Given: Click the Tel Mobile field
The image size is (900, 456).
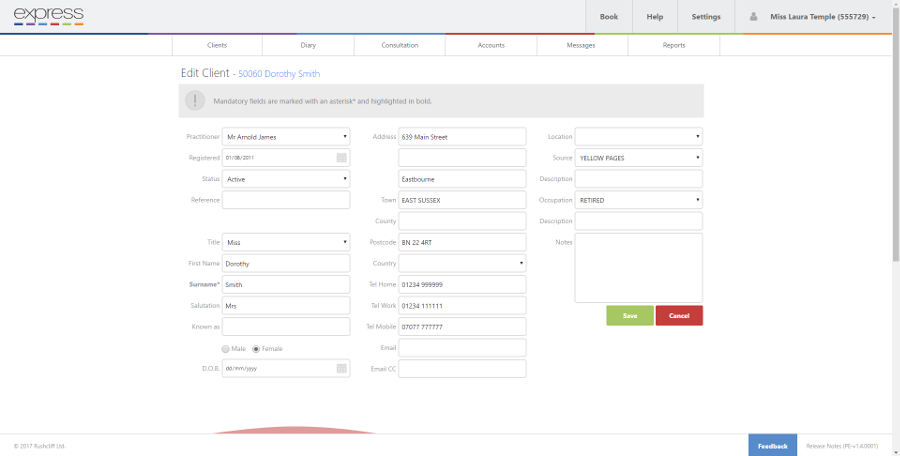Looking at the screenshot, I should pos(462,327).
